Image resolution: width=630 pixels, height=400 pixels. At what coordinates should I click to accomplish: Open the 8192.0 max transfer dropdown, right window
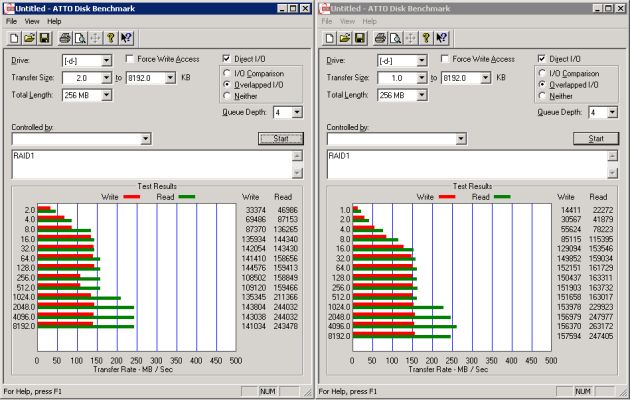486,78
